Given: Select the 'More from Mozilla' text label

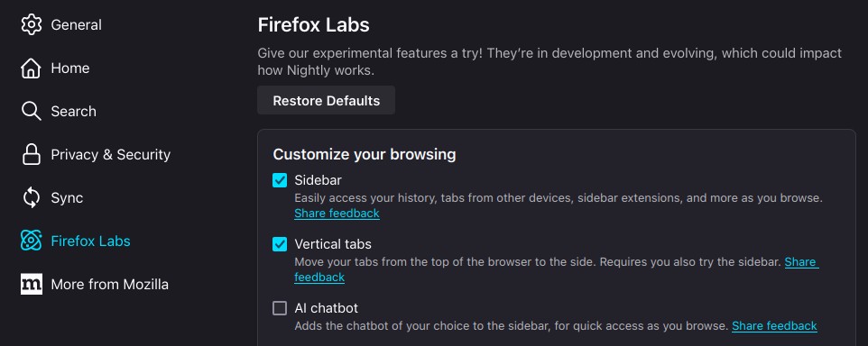Looking at the screenshot, I should coord(109,284).
